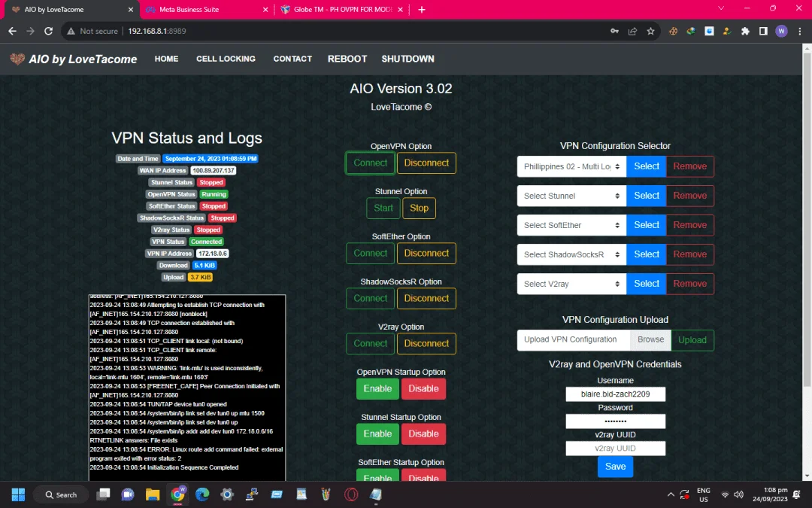Open saved password key icon
The width and height of the screenshot is (812, 508).
pos(614,31)
